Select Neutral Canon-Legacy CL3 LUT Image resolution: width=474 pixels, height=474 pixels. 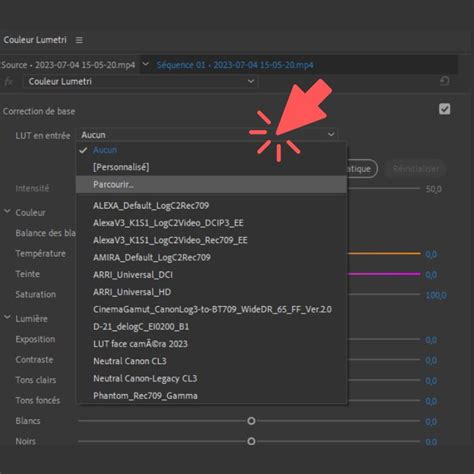point(211,379)
